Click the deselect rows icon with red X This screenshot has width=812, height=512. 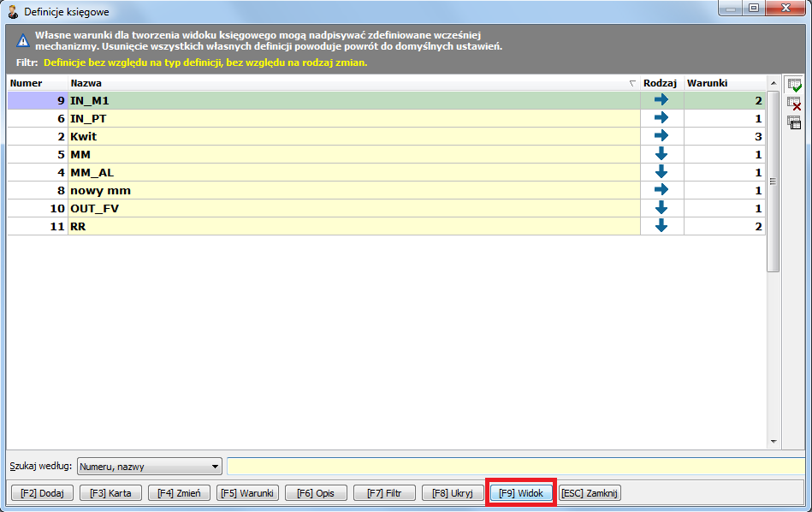[794, 104]
